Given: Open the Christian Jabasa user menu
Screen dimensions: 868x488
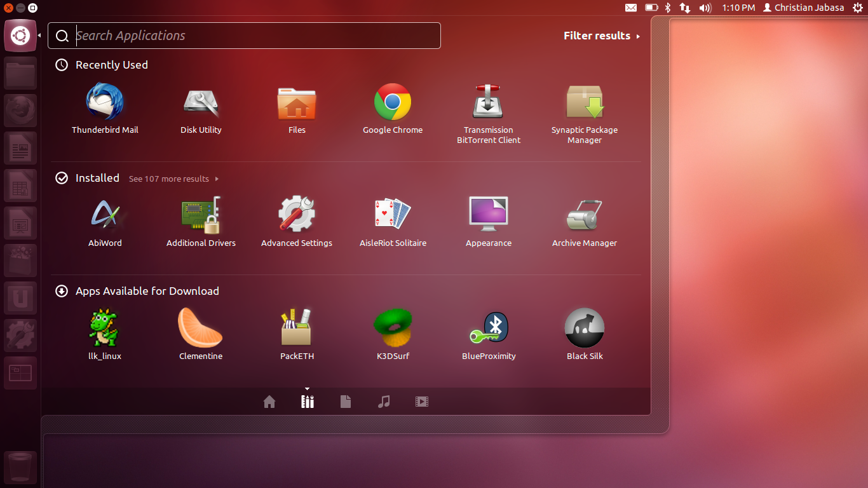Looking at the screenshot, I should point(804,8).
